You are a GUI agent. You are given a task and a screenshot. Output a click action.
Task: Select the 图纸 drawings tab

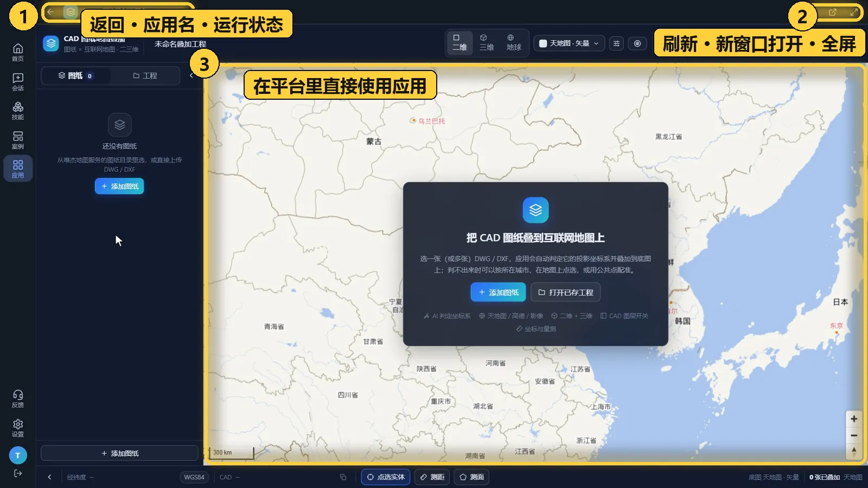(75, 75)
